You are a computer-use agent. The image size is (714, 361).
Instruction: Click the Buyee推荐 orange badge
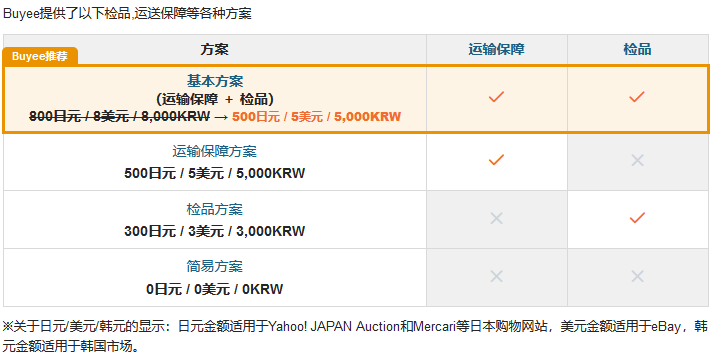click(40, 56)
